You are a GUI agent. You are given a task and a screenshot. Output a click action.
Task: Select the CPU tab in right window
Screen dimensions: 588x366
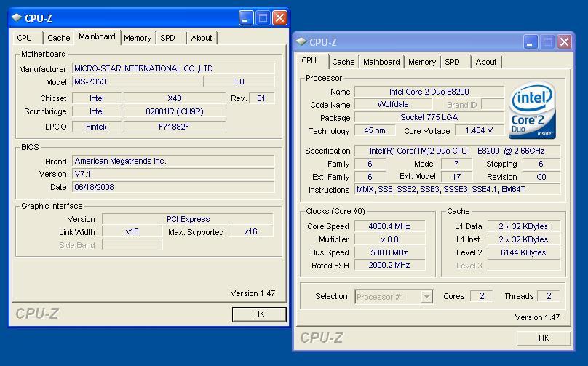pyautogui.click(x=309, y=60)
